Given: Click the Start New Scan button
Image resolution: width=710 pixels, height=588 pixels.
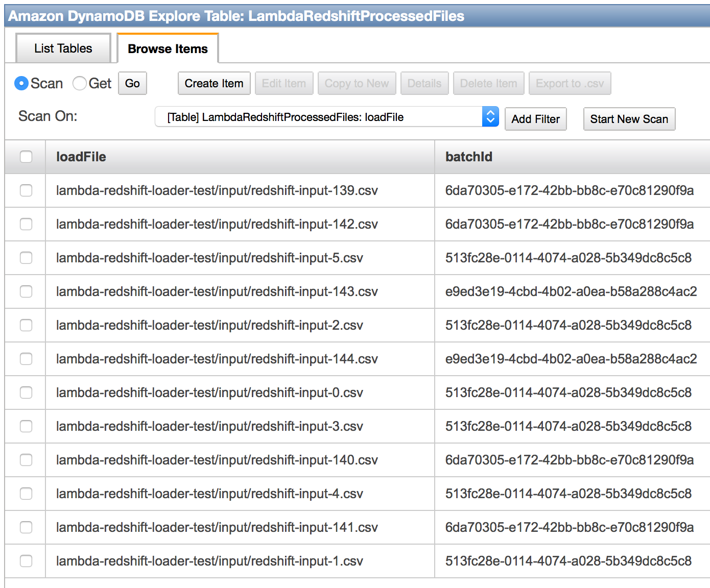Looking at the screenshot, I should [629, 119].
